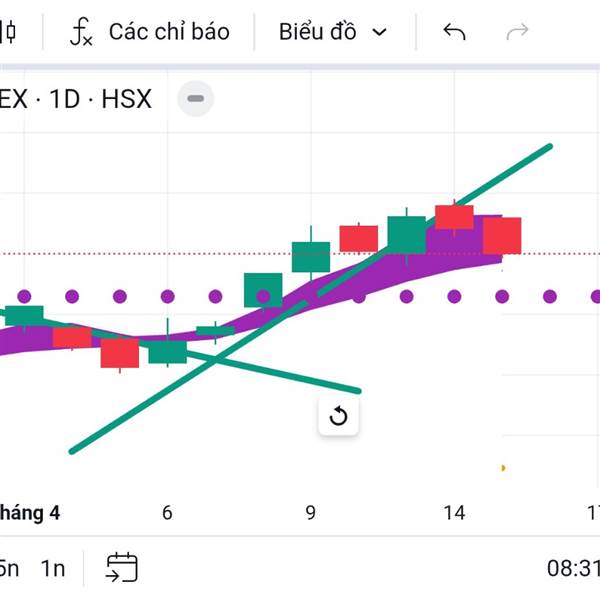
Task: Redo the chart action
Action: click(517, 32)
